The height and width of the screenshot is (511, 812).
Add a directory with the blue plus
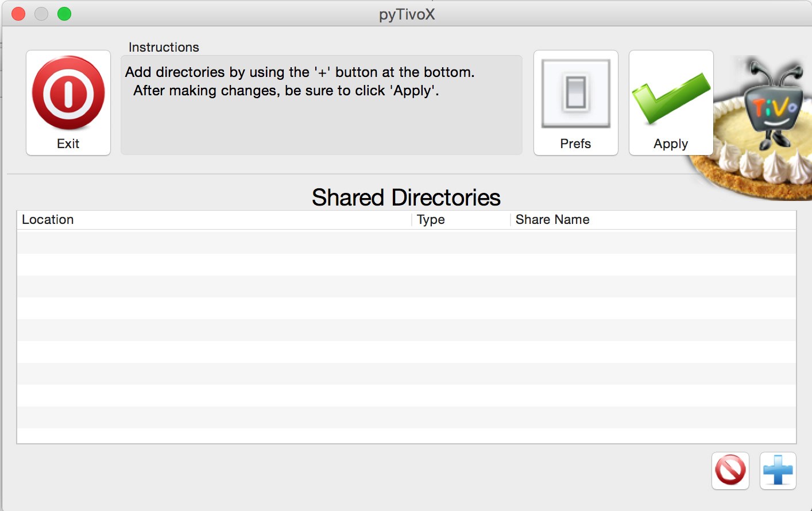click(x=778, y=471)
